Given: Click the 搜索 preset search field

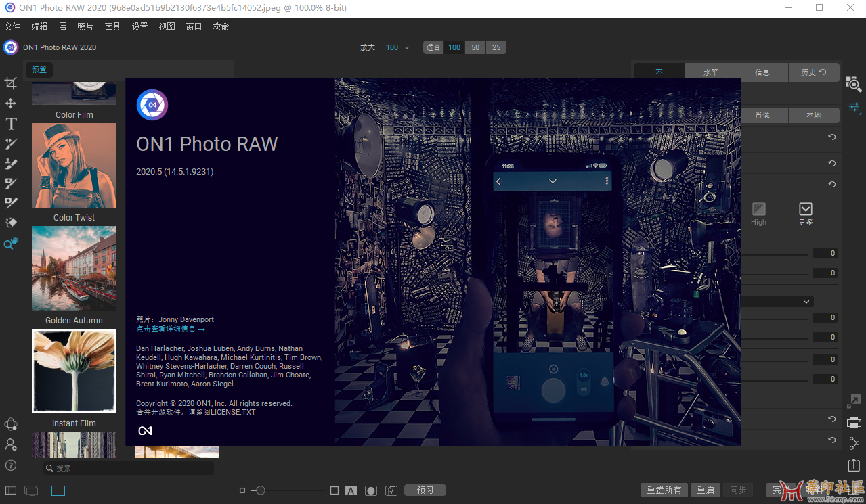Looking at the screenshot, I should pyautogui.click(x=129, y=468).
